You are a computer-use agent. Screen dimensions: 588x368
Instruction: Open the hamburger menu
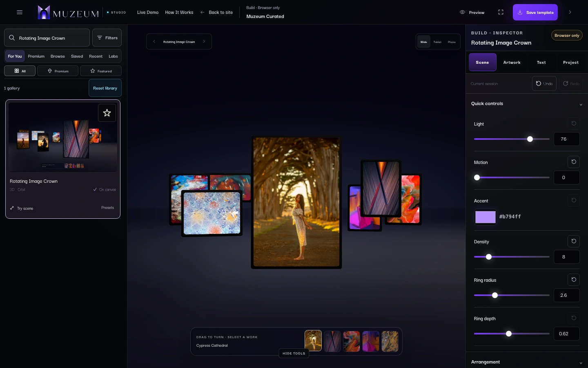coord(19,12)
